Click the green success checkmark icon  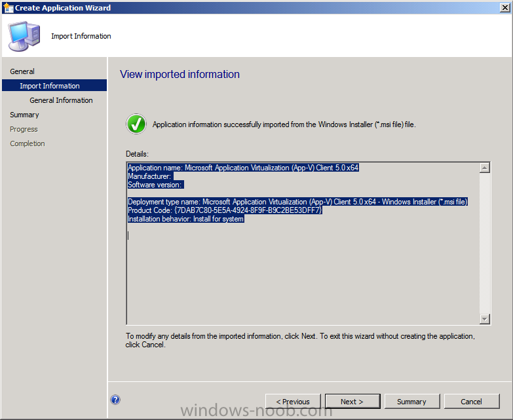pyautogui.click(x=136, y=124)
